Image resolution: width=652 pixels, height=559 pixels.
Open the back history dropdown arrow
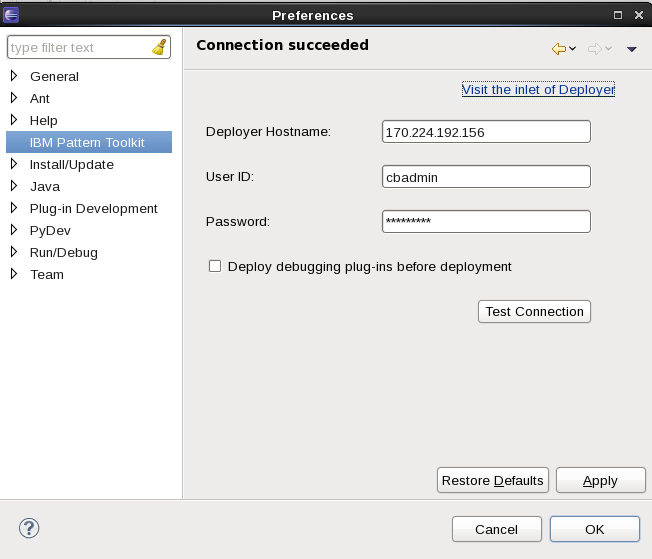(x=573, y=49)
